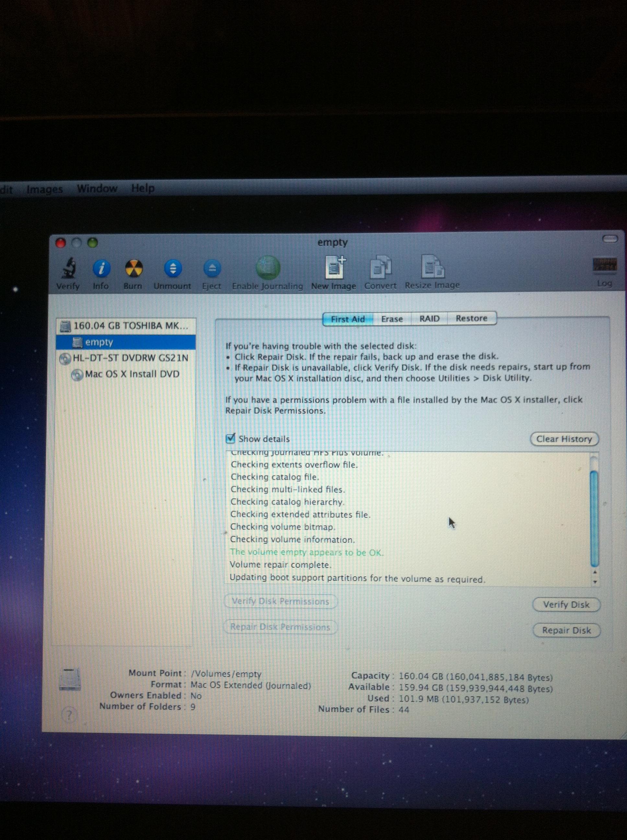The height and width of the screenshot is (840, 627).
Task: Select the 160.04 GB TOSHIBA disk
Action: coord(126,326)
